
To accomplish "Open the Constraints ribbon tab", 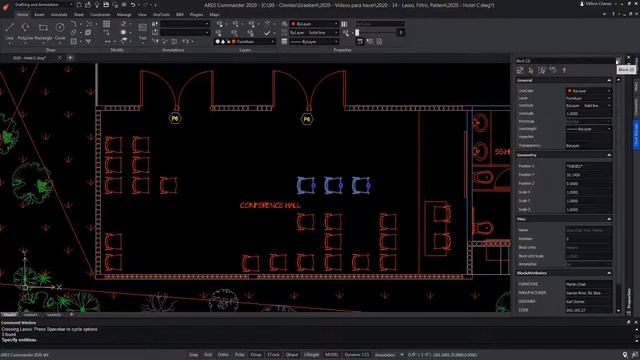I will 100,14.
